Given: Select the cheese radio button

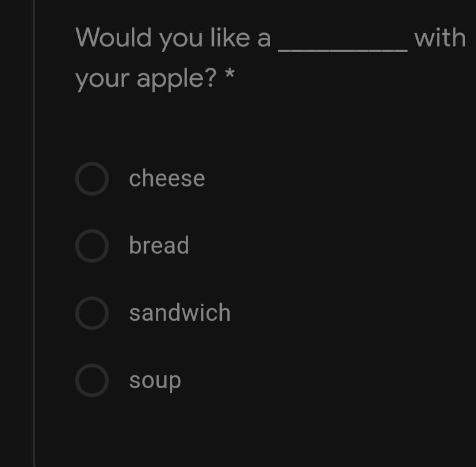Looking at the screenshot, I should pos(92,178).
